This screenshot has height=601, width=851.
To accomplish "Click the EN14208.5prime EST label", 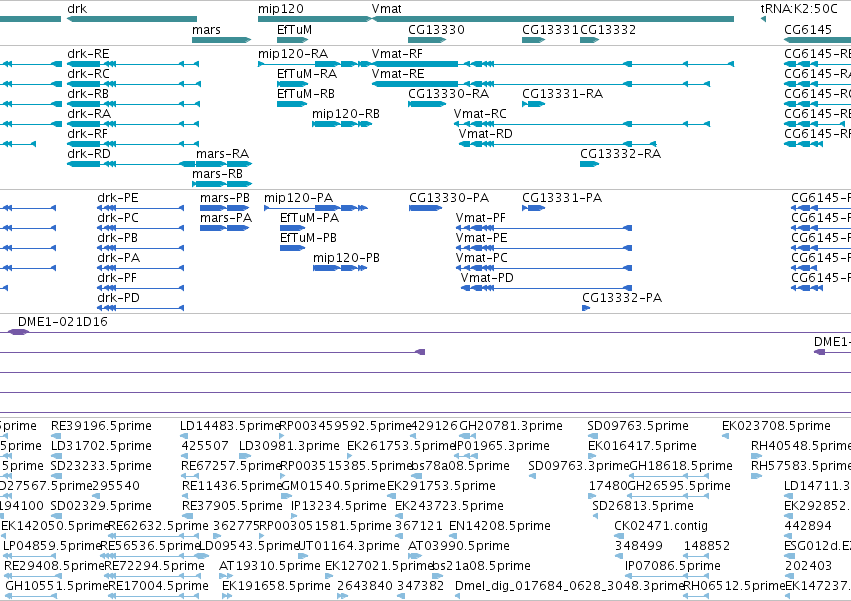I will tap(500, 526).
